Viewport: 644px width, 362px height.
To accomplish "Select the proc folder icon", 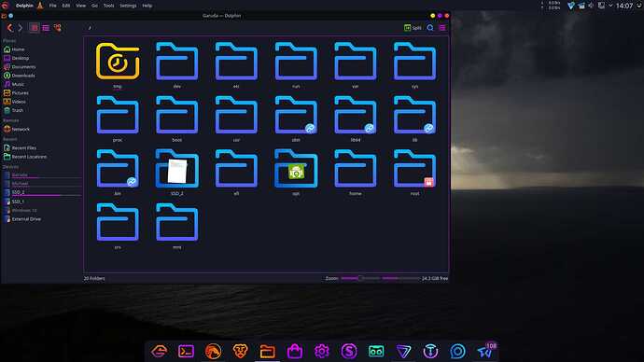I will 118,115.
